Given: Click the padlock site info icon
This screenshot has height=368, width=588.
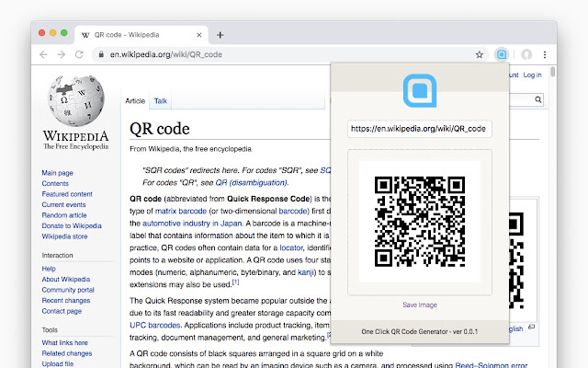Looking at the screenshot, I should point(101,54).
